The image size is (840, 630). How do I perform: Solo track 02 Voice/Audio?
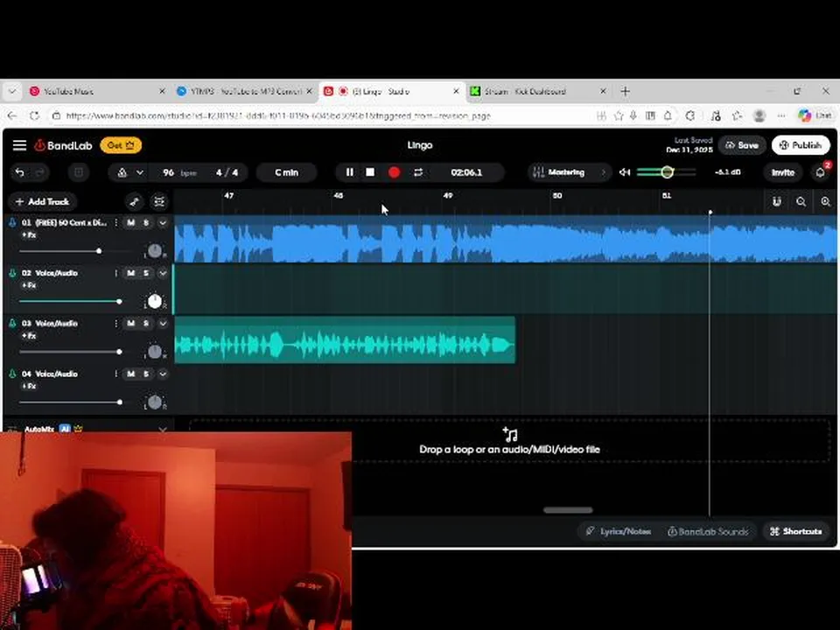click(146, 273)
